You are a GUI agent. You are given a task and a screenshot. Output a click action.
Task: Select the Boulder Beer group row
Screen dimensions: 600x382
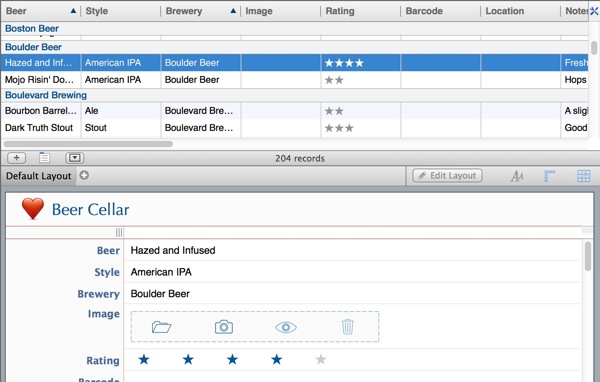pyautogui.click(x=295, y=47)
